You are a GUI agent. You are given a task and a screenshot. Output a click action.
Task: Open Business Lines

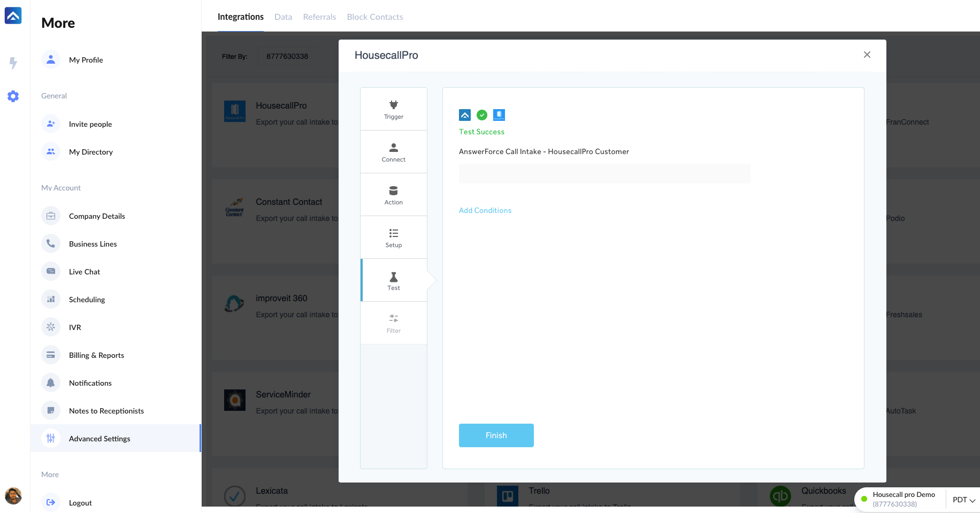coord(93,244)
